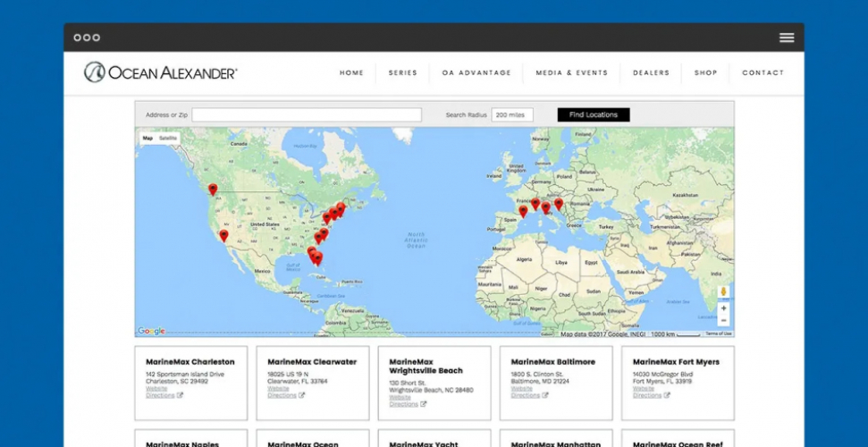This screenshot has width=868, height=447.
Task: Go to the Home menu item
Action: 351,72
